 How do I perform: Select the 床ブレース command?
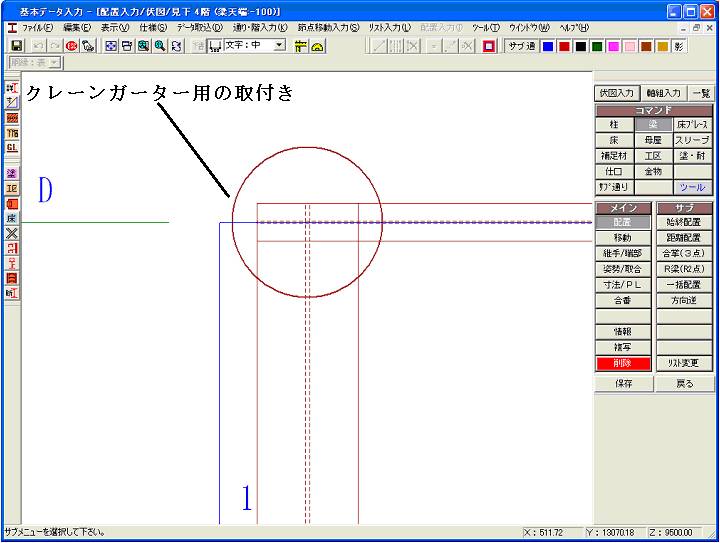click(692, 124)
